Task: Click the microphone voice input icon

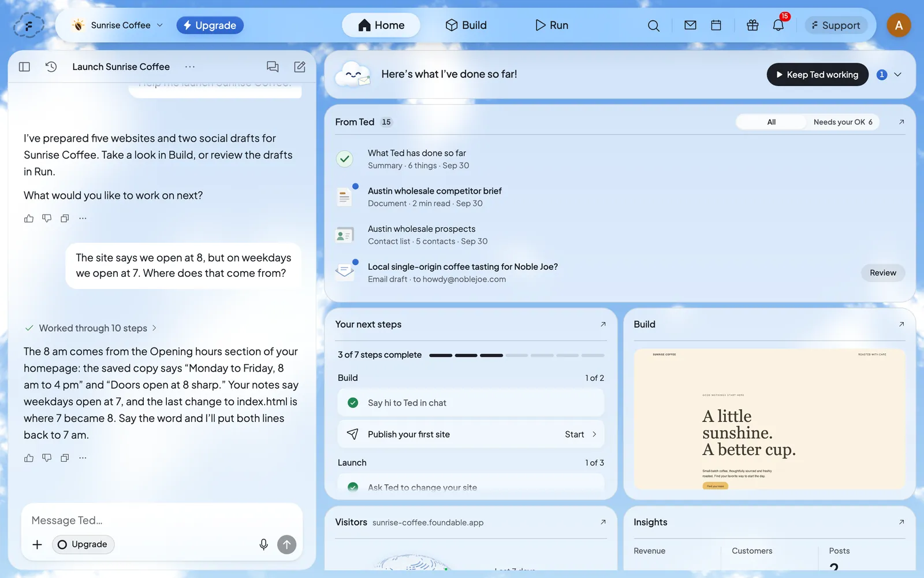Action: pyautogui.click(x=263, y=544)
